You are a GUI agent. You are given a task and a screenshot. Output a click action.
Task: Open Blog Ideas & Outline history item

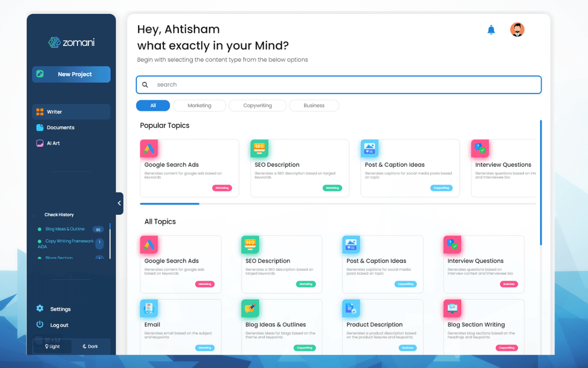click(x=65, y=229)
